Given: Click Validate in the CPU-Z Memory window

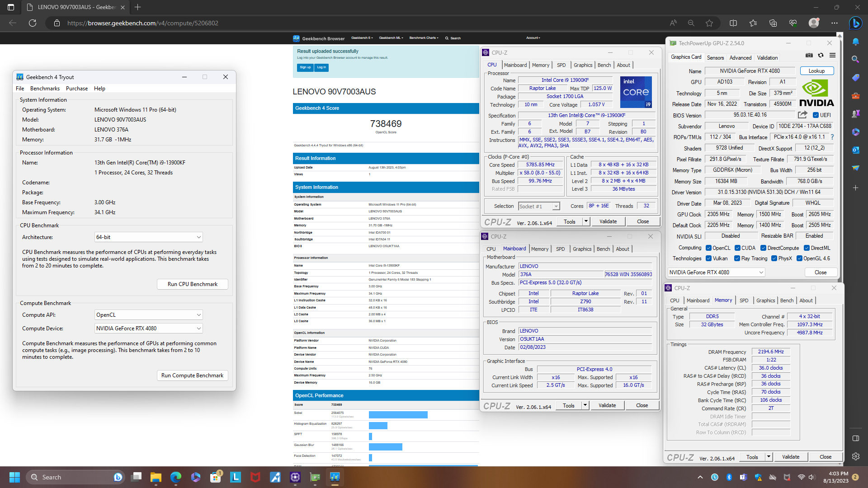Looking at the screenshot, I should pyautogui.click(x=791, y=457).
